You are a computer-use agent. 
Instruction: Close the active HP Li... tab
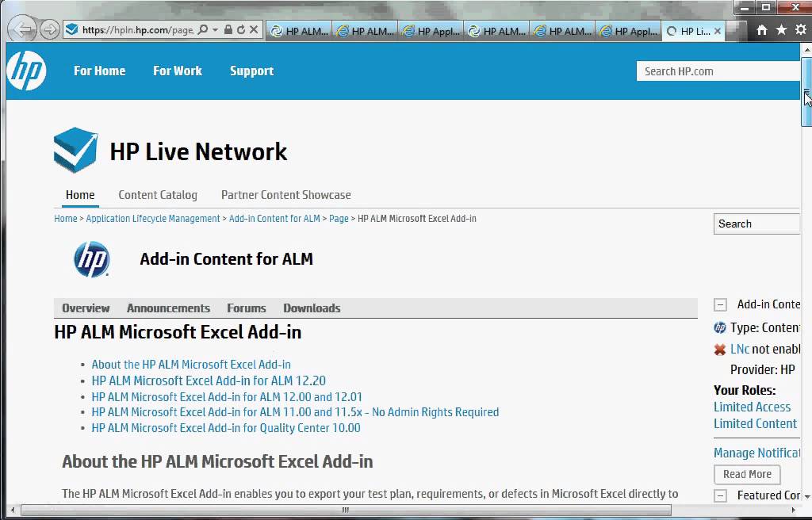[x=717, y=31]
